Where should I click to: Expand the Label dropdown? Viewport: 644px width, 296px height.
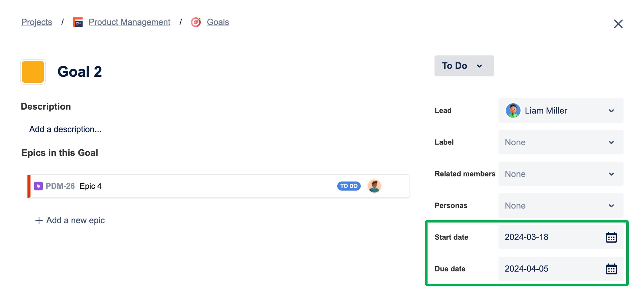pos(561,142)
